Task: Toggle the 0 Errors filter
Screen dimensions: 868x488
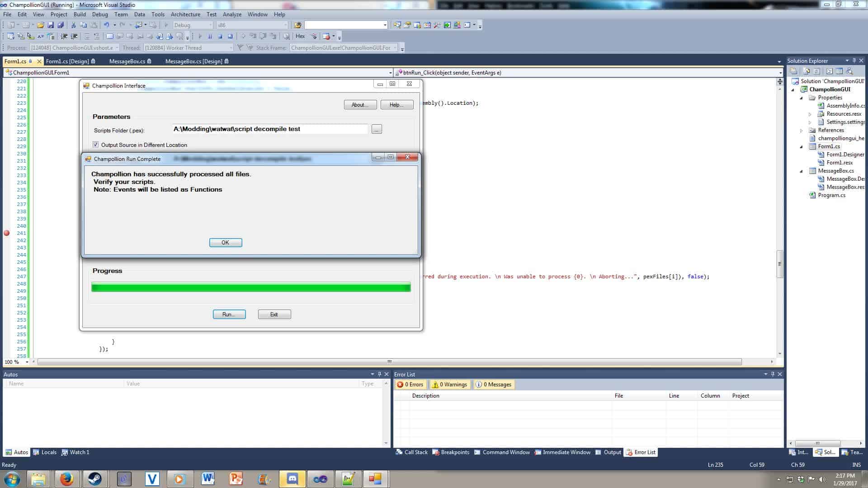Action: coord(410,385)
